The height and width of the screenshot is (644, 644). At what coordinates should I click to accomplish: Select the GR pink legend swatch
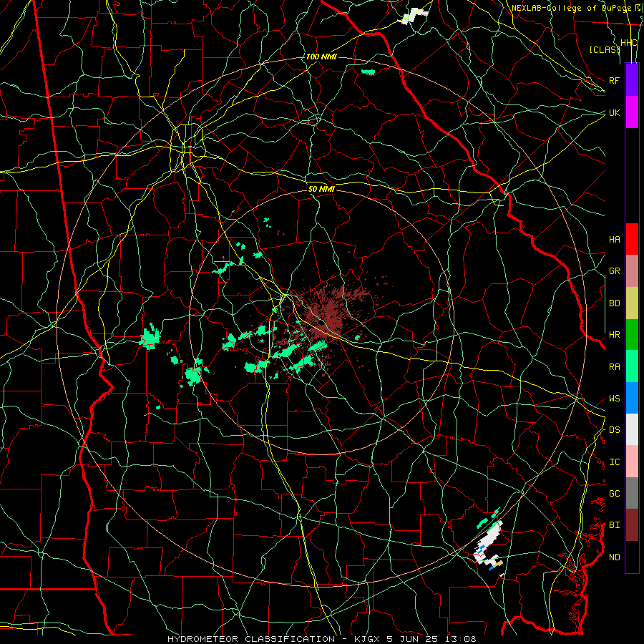pyautogui.click(x=632, y=270)
